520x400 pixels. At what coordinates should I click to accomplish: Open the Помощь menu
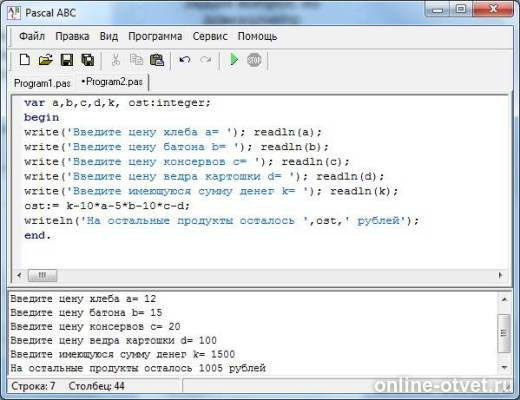click(257, 36)
